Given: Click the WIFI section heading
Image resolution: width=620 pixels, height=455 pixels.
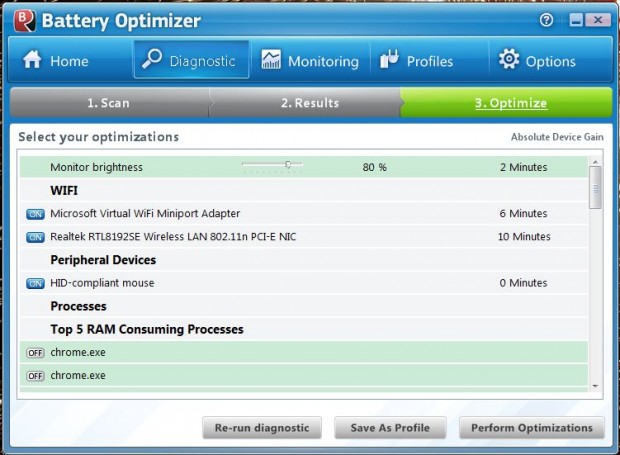Looking at the screenshot, I should [x=64, y=191].
